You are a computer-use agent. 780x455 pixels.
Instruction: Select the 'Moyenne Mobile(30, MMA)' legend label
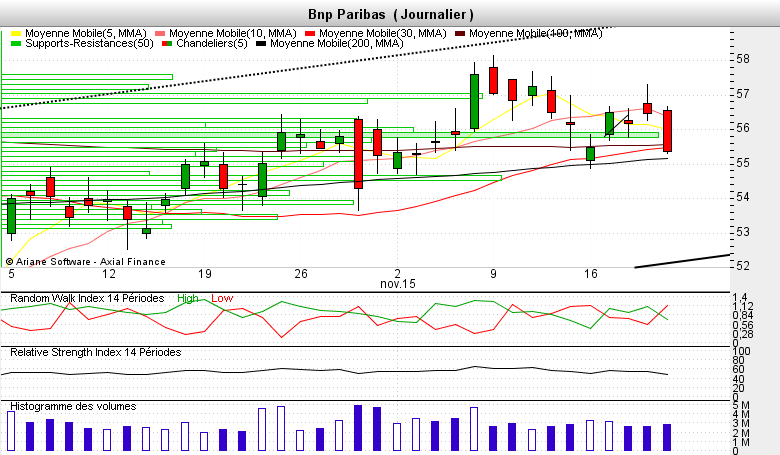(383, 33)
